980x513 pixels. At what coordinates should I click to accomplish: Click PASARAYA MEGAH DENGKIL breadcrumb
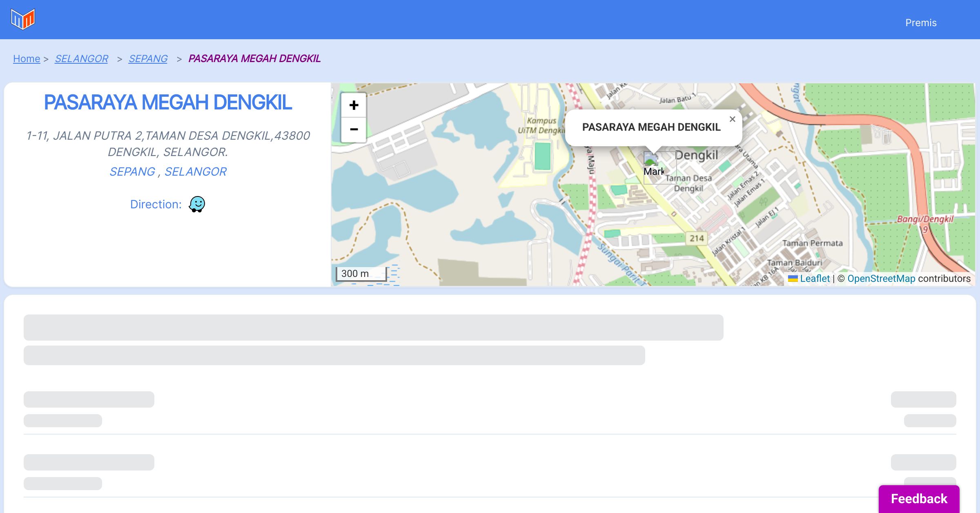pyautogui.click(x=254, y=59)
